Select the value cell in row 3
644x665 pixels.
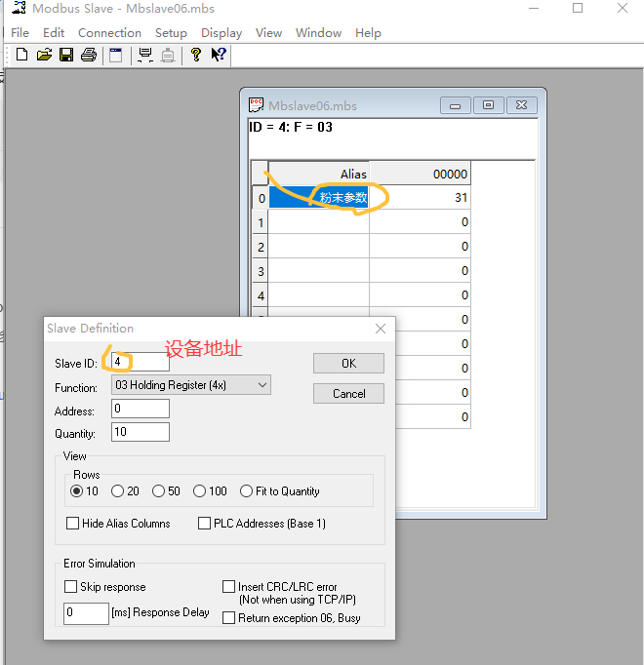pyautogui.click(x=420, y=271)
